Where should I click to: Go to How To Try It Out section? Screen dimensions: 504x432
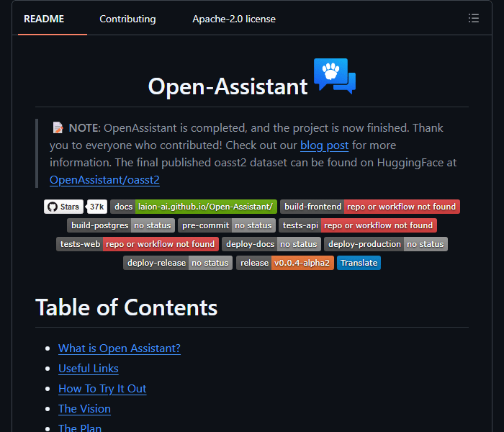point(102,389)
